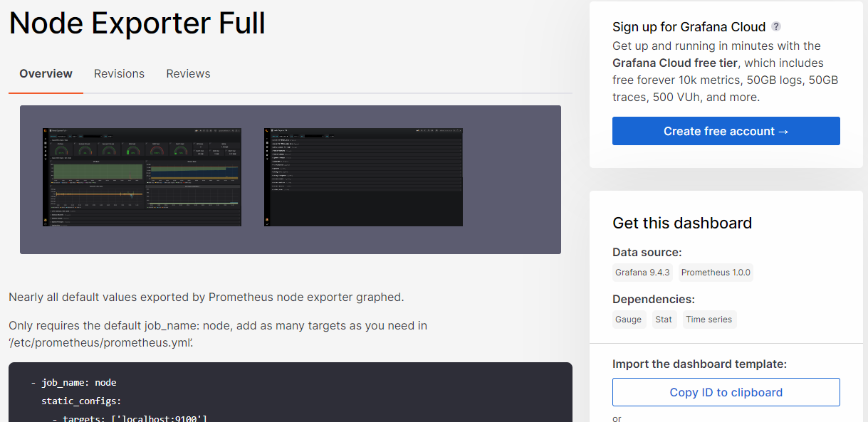Image resolution: width=868 pixels, height=422 pixels.
Task: Click the Node Exporter Full heading
Action: point(137,23)
